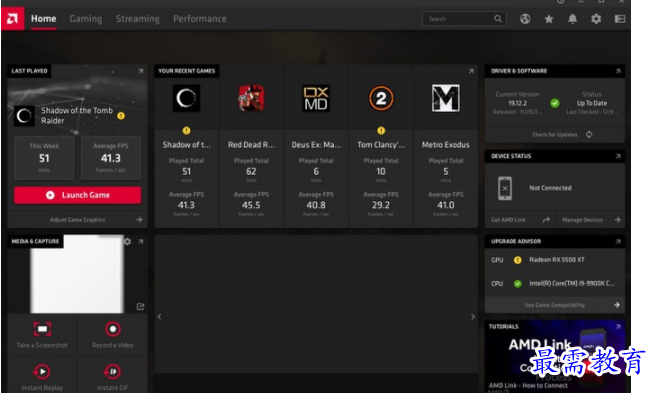Select Tom Clancy's Division 2 game icon
The height and width of the screenshot is (393, 654).
381,98
